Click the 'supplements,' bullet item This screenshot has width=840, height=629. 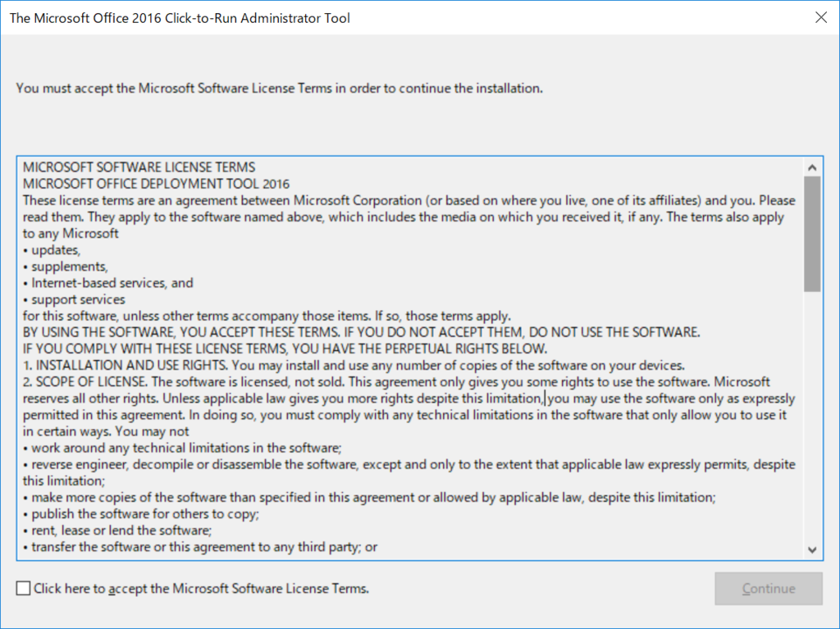coord(66,267)
